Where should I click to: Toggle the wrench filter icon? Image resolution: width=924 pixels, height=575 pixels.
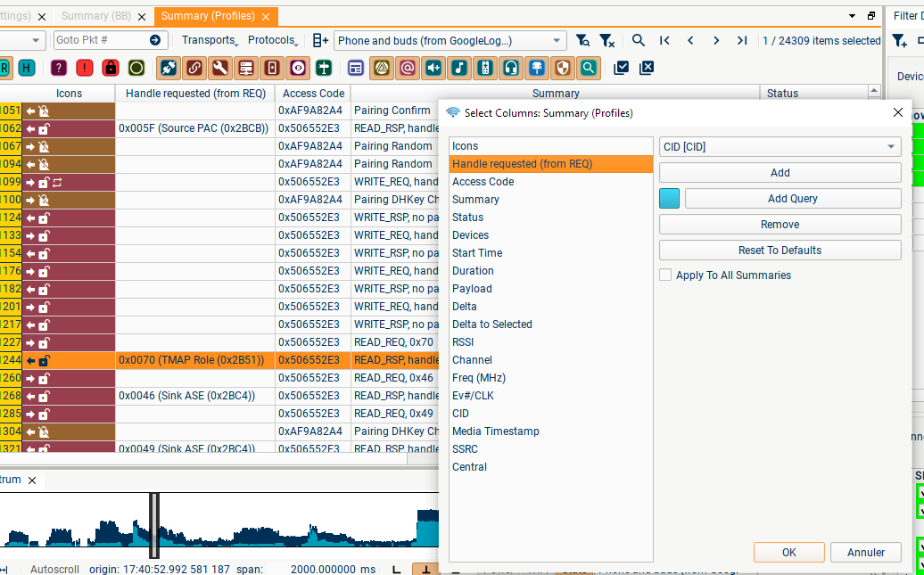220,68
